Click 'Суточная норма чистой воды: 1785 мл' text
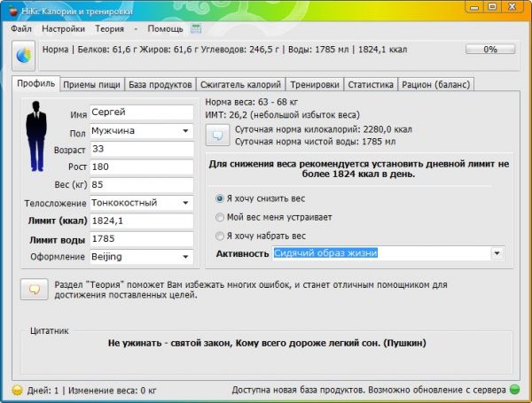Viewport: 532px width, 403px height. 315,142
